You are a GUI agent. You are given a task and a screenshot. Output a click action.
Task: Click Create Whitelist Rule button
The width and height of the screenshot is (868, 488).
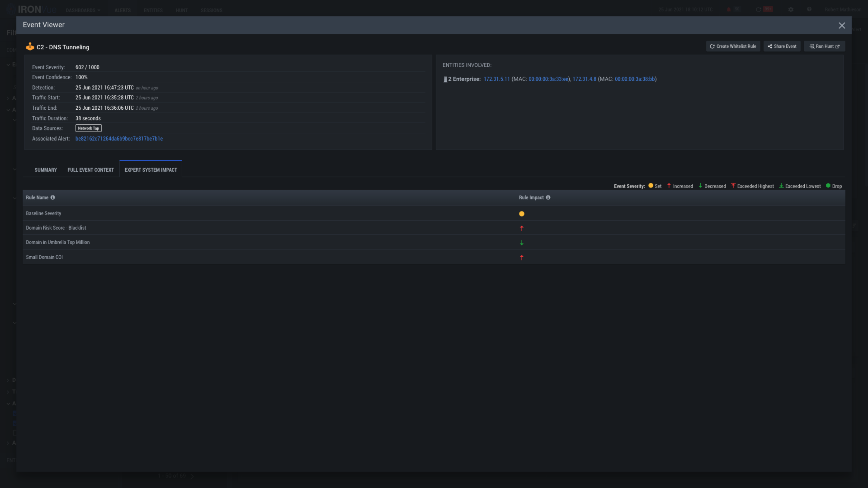point(733,46)
